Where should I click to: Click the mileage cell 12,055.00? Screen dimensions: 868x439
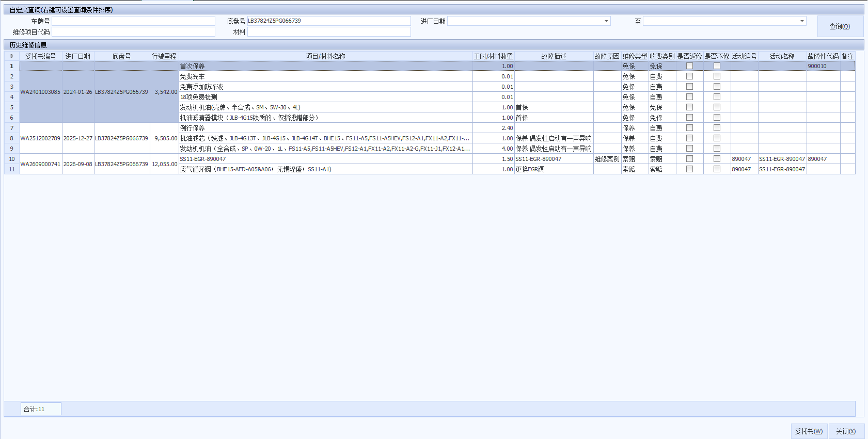(164, 164)
